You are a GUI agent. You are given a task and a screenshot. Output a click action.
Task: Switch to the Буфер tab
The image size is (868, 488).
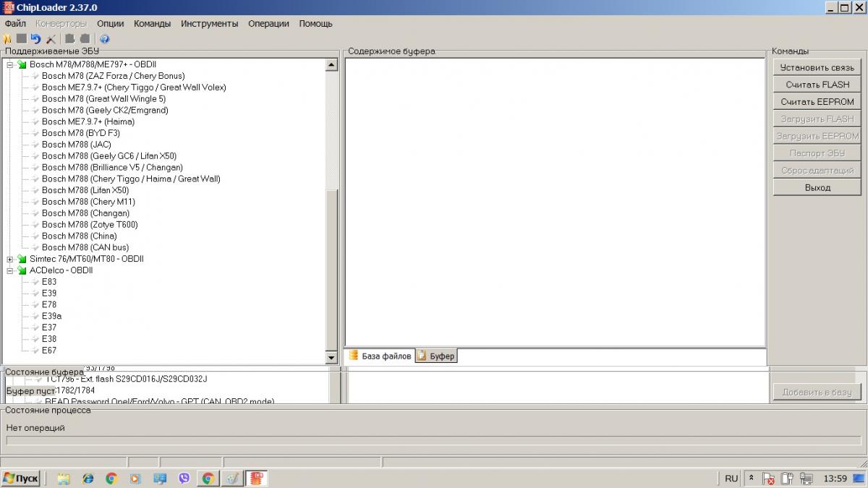click(x=436, y=356)
